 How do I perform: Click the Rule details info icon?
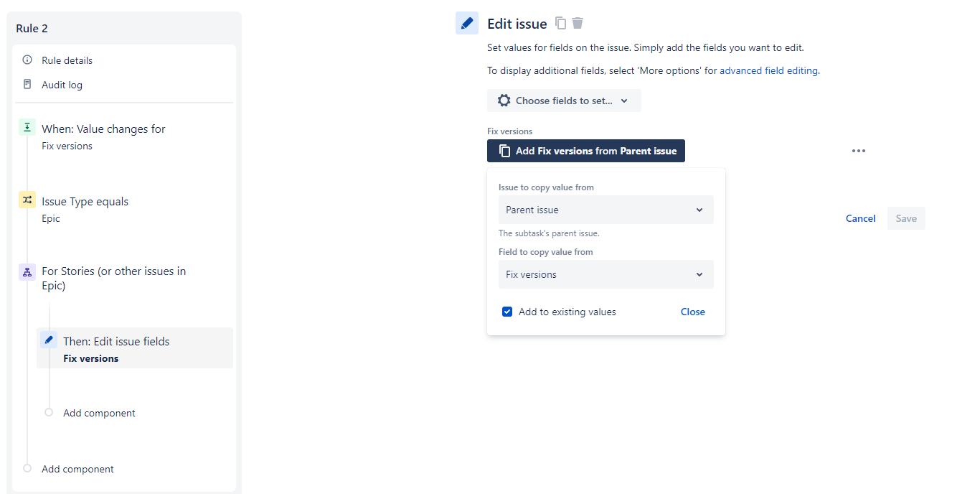point(27,60)
